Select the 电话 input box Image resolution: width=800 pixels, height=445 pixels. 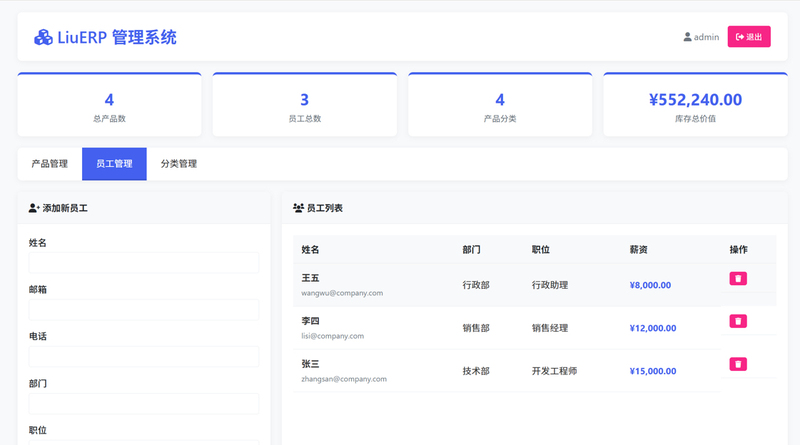[x=144, y=357]
